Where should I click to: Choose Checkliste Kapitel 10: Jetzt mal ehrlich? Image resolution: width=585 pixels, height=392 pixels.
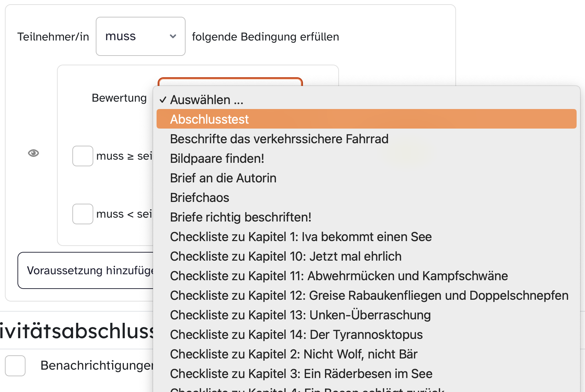[286, 256]
